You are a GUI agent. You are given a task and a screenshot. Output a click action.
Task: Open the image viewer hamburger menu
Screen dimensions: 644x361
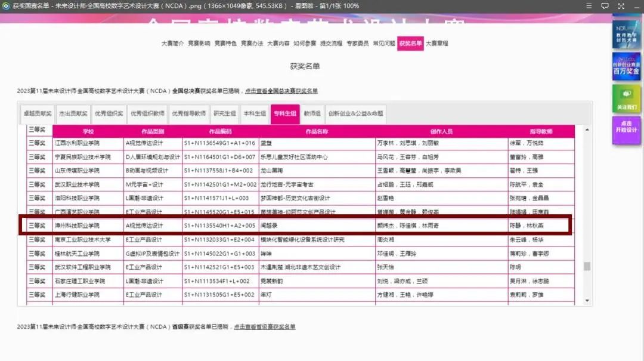coord(589,6)
